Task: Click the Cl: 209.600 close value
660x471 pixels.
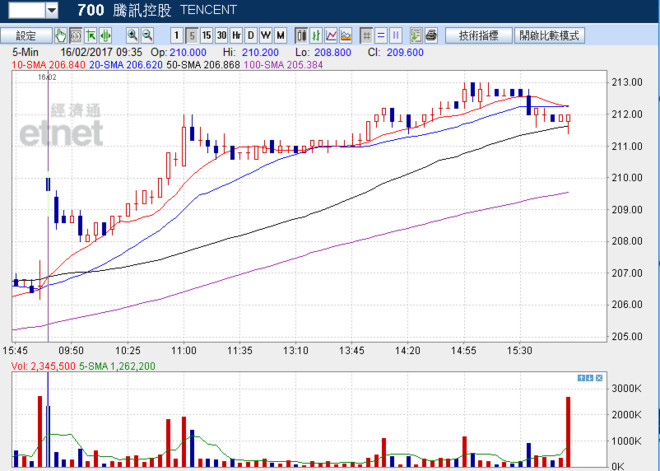Action: click(396, 53)
